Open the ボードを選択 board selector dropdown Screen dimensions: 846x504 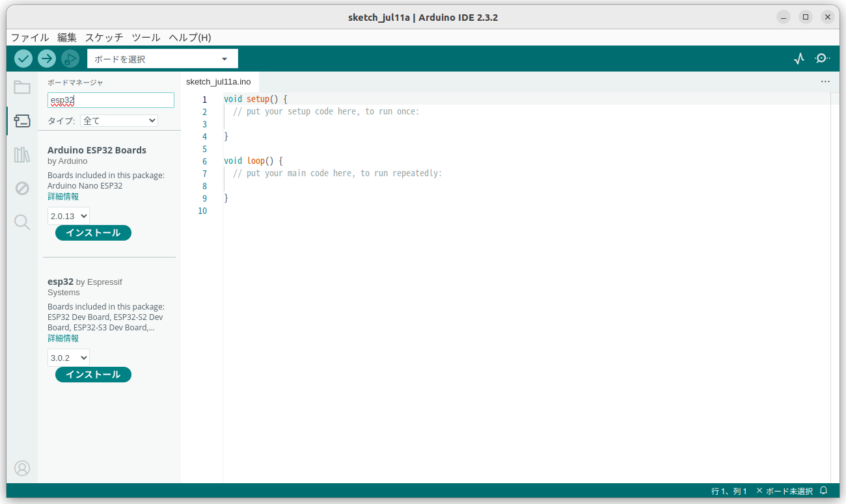[x=161, y=59]
